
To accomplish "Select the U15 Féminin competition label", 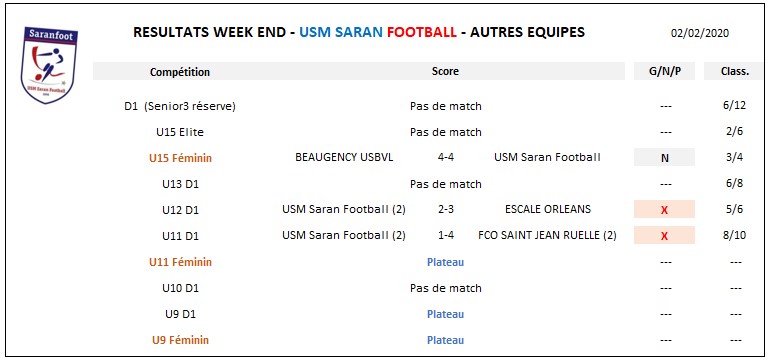I will pos(180,158).
